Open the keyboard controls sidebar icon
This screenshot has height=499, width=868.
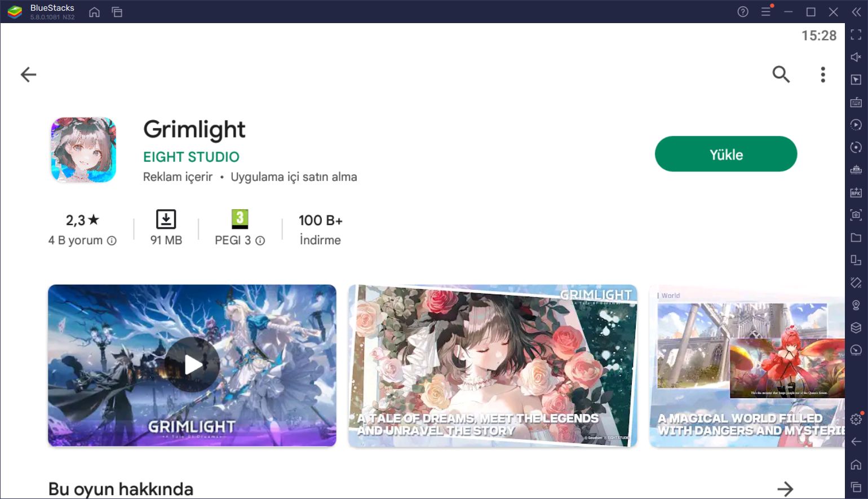856,102
